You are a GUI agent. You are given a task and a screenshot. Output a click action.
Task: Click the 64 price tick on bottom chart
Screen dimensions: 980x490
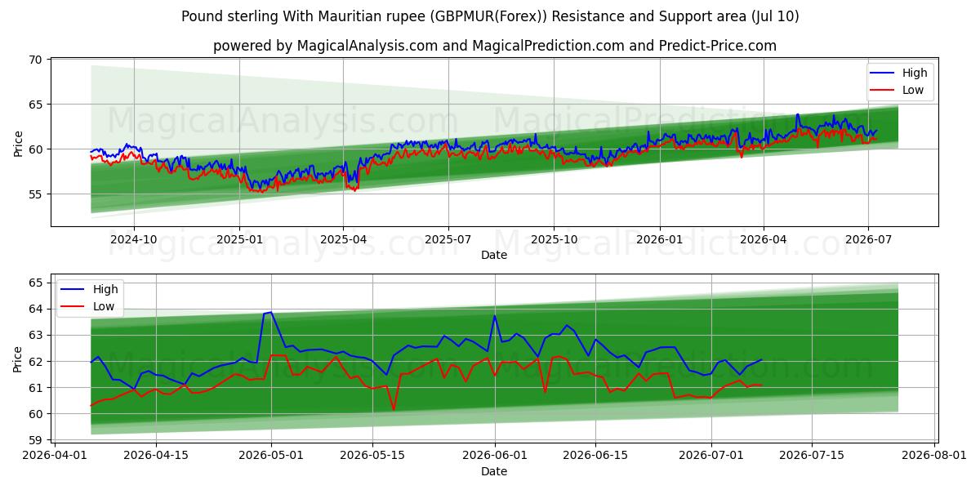[x=36, y=309]
